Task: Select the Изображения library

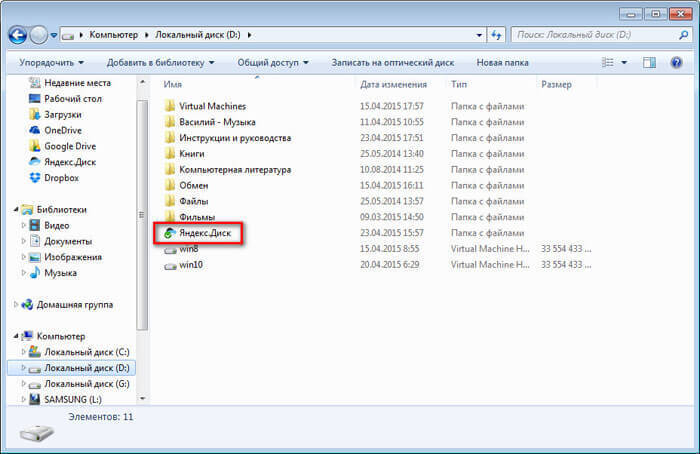Action: (x=65, y=257)
